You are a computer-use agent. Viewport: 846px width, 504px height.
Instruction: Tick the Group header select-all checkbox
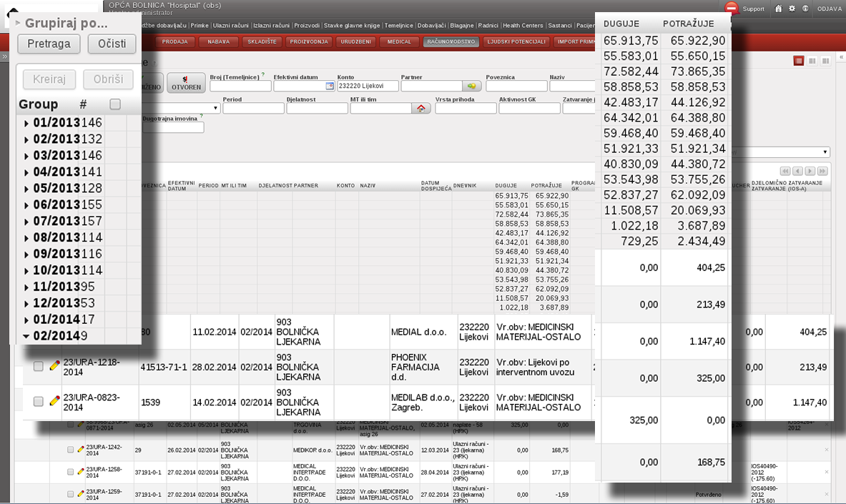[x=115, y=104]
